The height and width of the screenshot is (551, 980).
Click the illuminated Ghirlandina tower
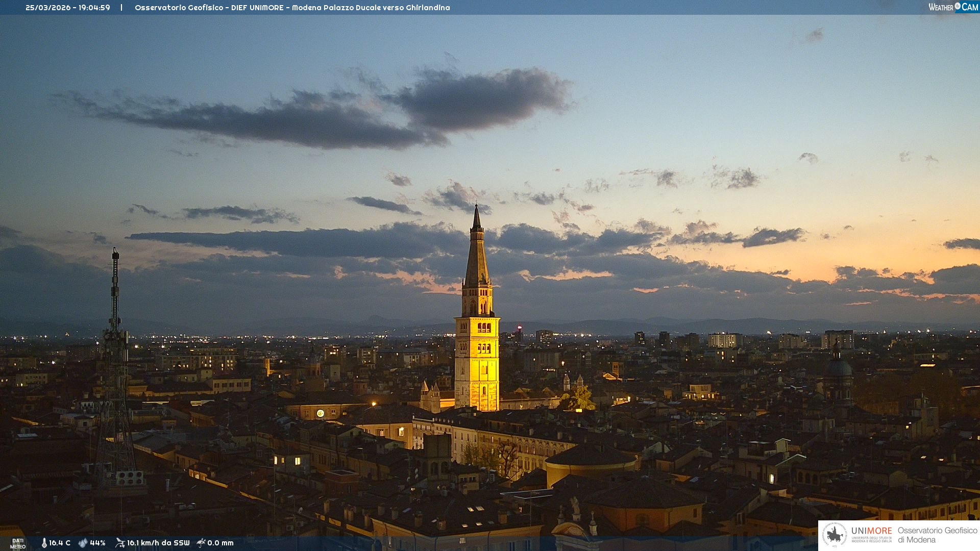tap(477, 362)
